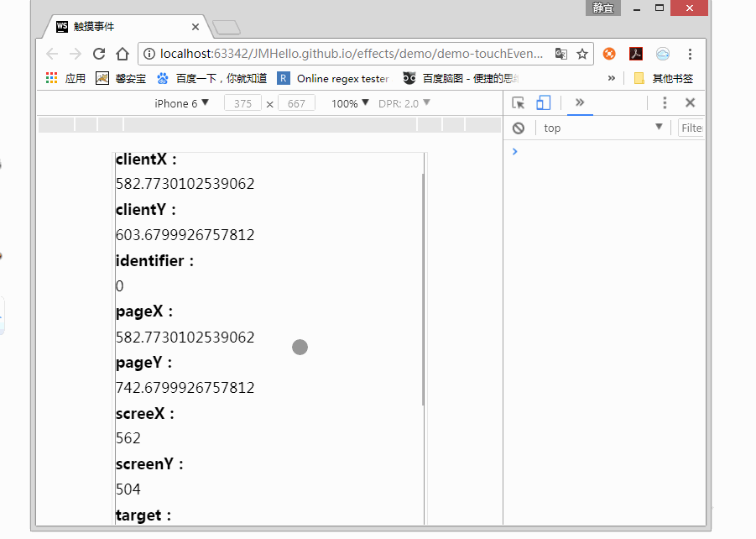Click the emulated page's vertical scrollbar

[x=423, y=285]
